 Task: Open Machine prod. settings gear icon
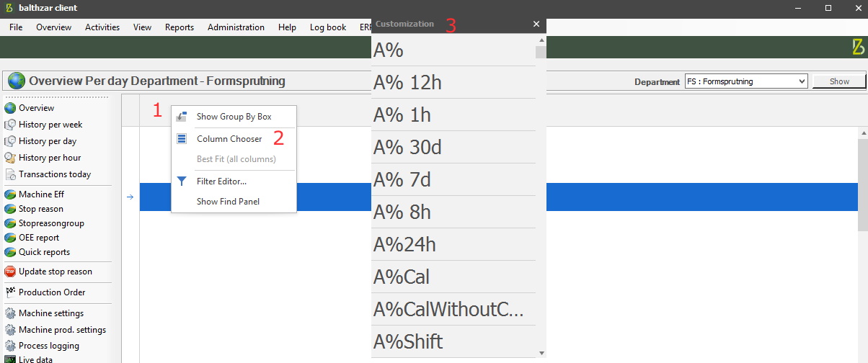[10, 330]
